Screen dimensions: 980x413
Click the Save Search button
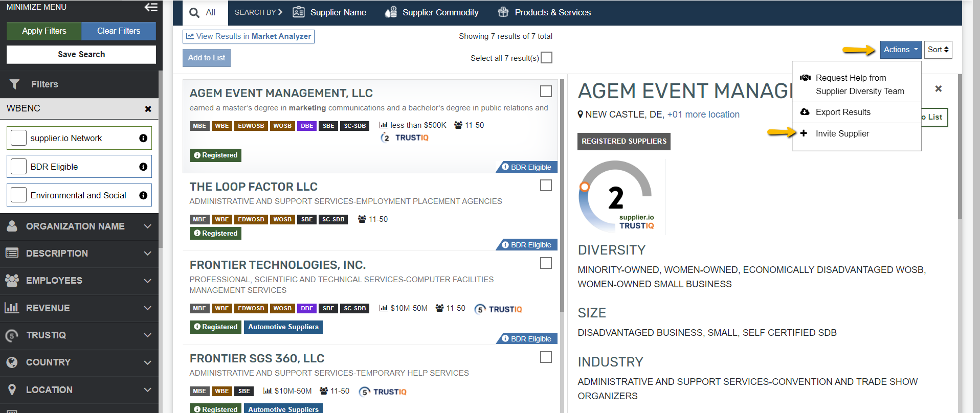click(81, 55)
